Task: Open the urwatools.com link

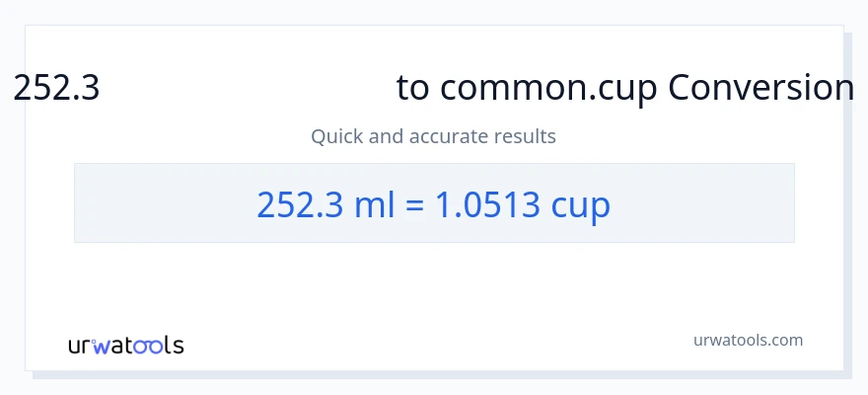Action: click(x=748, y=341)
